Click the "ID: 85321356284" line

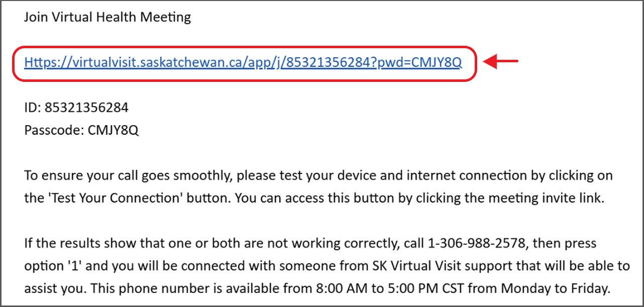pos(76,107)
